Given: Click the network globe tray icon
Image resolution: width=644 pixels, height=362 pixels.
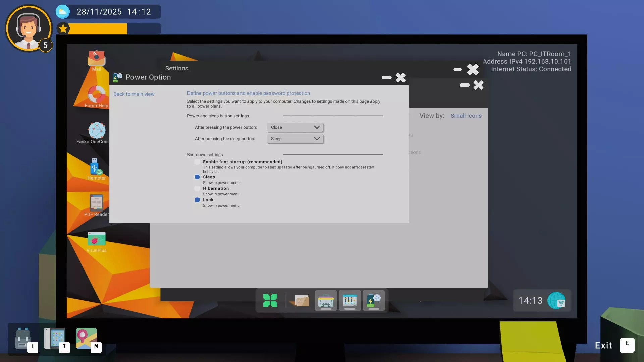Looking at the screenshot, I should coord(556,301).
